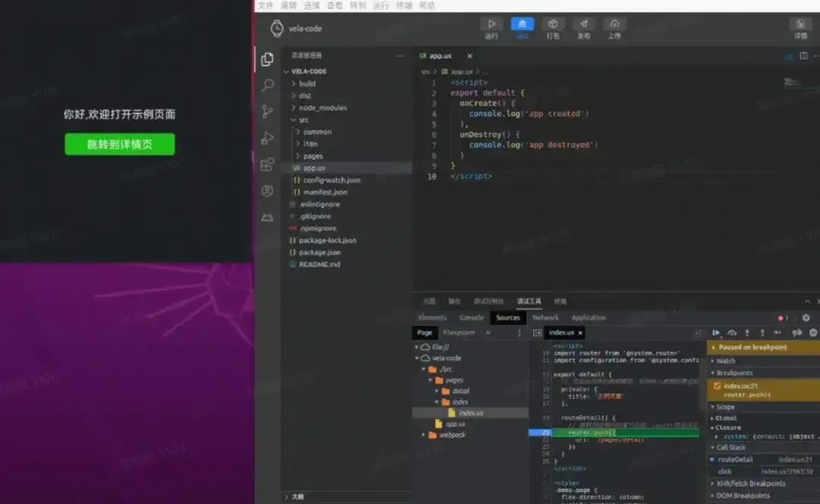
Task: Uncheck the index.ux:21 breakpoint checkbox
Action: pos(717,386)
